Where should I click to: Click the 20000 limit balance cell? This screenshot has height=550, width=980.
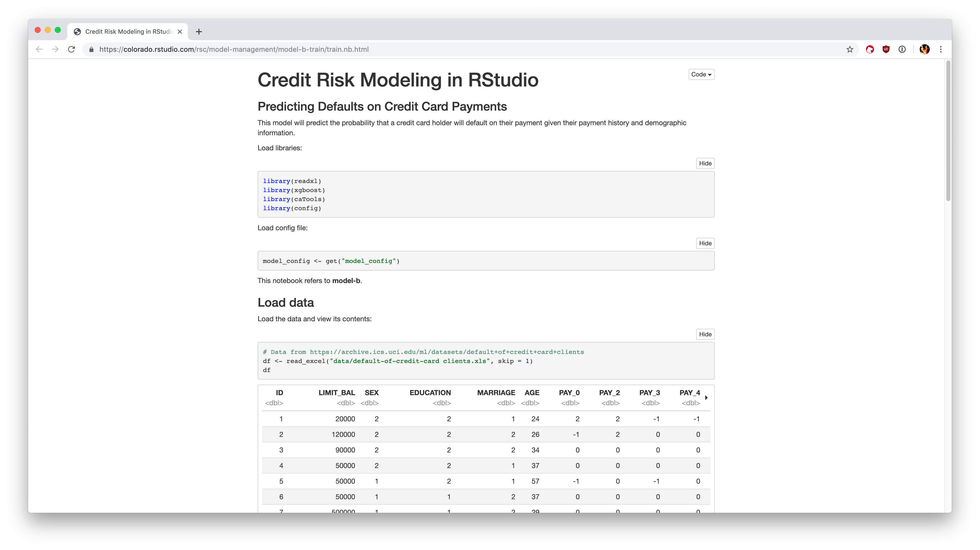click(345, 419)
